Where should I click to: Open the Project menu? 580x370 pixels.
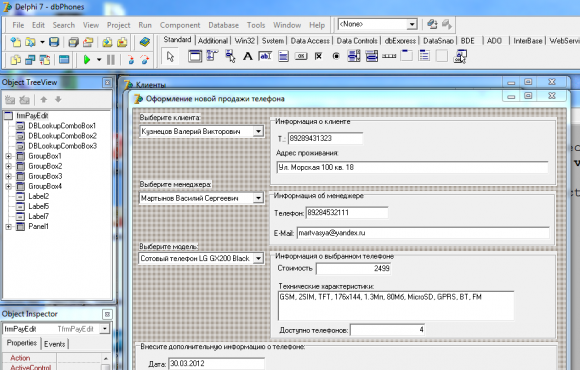tap(118, 25)
